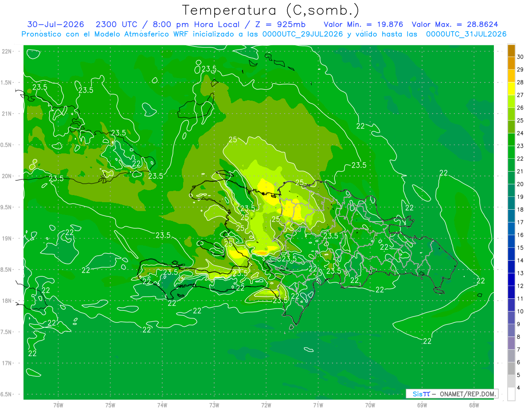Select initialization time '0000UTC_29JUL2026'
532x411 pixels.
[303, 34]
